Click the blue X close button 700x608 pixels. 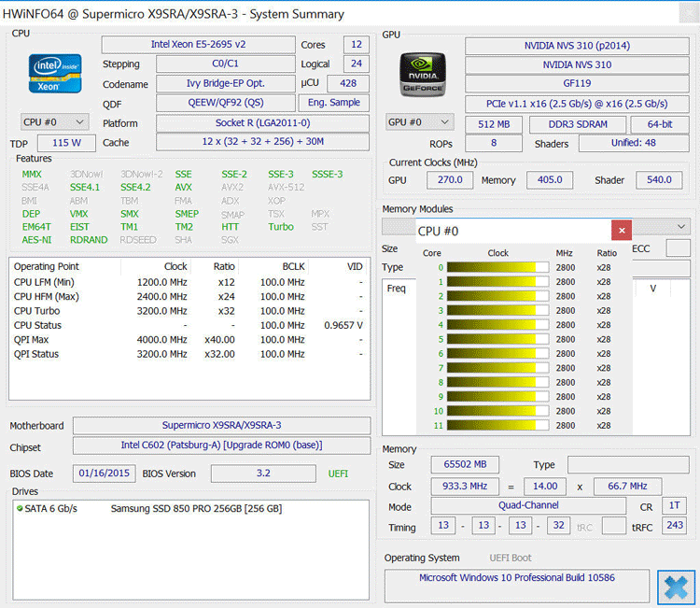click(x=676, y=587)
